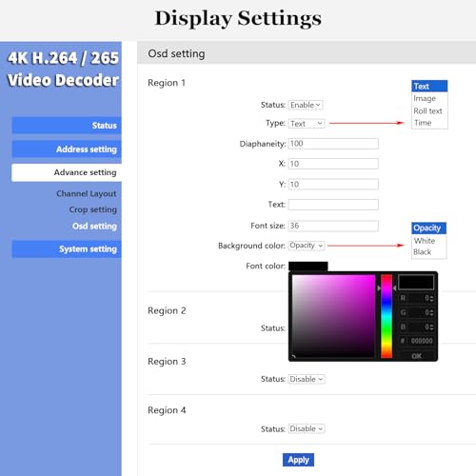Open Address setting in sidebar
This screenshot has width=476, height=476.
coord(67,149)
